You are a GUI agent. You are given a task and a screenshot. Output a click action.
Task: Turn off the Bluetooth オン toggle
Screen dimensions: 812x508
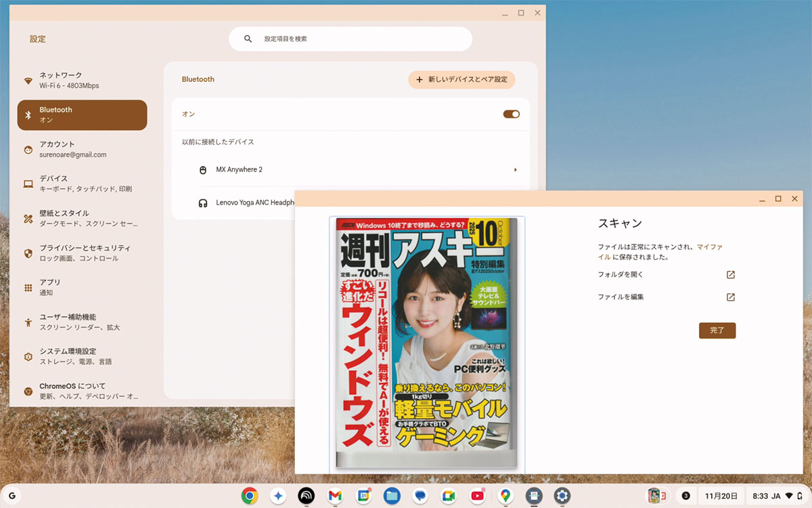click(x=511, y=114)
